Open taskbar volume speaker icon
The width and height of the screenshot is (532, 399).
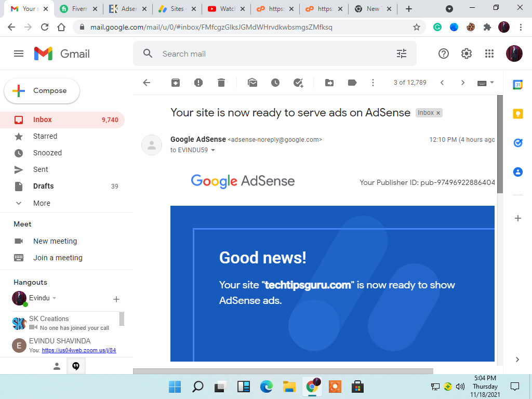pos(460,387)
